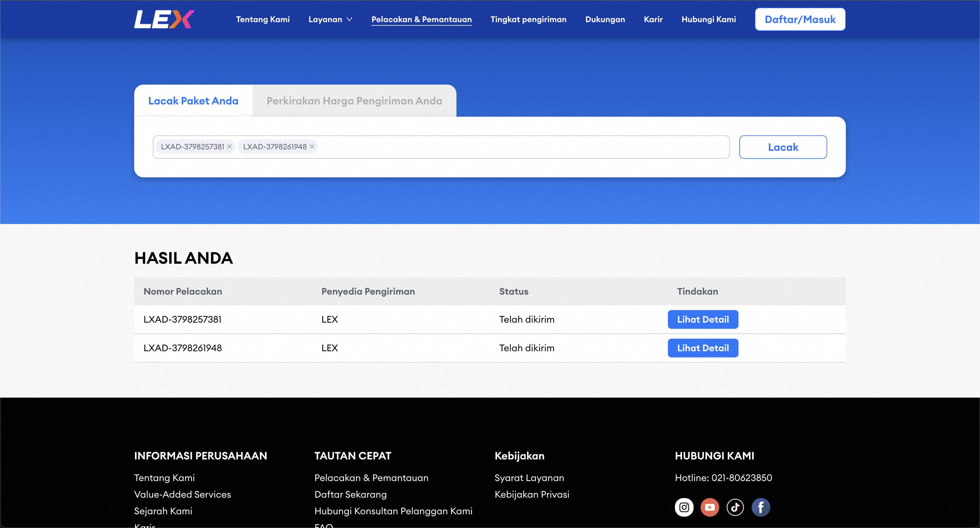Screen dimensions: 980x528
Task: View detail for LXAD-3798257381
Action: (x=703, y=319)
